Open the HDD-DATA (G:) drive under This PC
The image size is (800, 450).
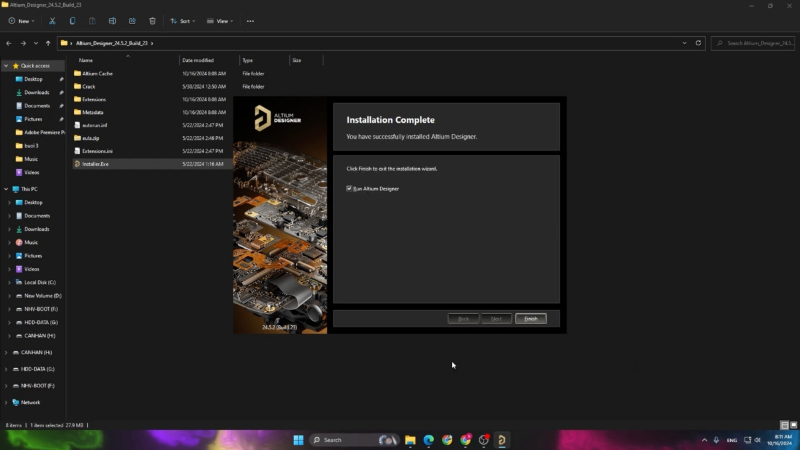click(40, 322)
